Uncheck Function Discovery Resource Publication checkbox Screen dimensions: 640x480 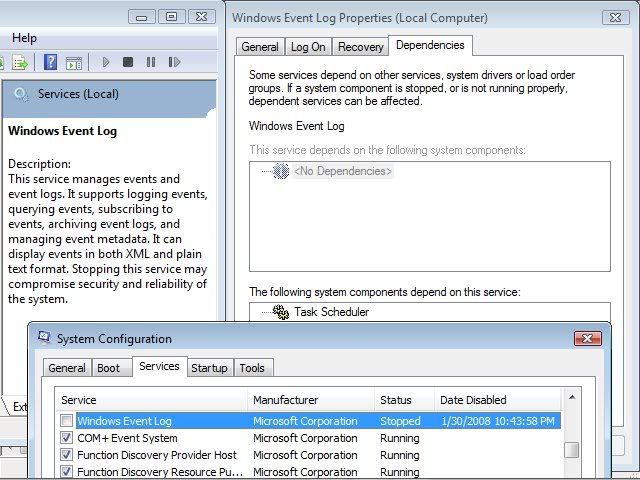click(x=66, y=471)
